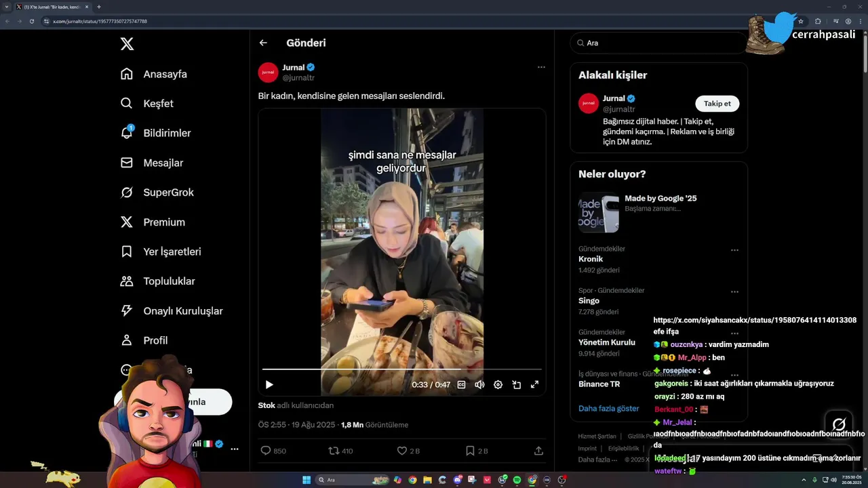Click the X logo in the sidebar

pyautogui.click(x=127, y=44)
